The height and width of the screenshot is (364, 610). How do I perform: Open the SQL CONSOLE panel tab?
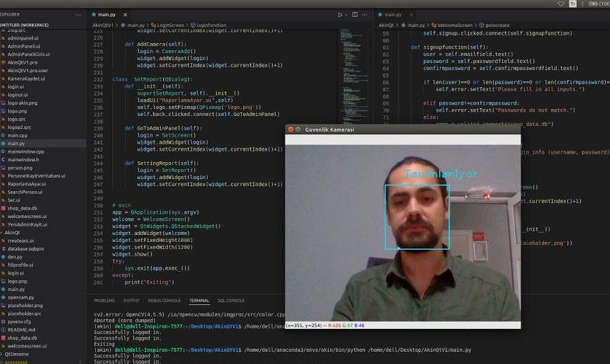click(231, 301)
